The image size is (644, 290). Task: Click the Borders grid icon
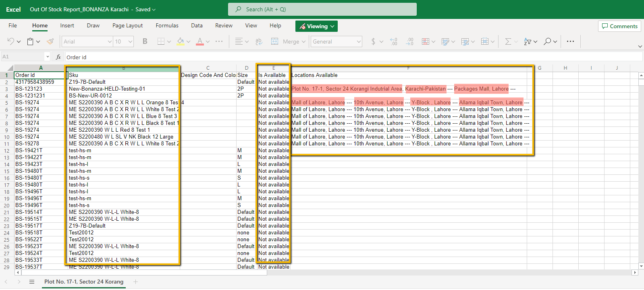[x=161, y=41]
